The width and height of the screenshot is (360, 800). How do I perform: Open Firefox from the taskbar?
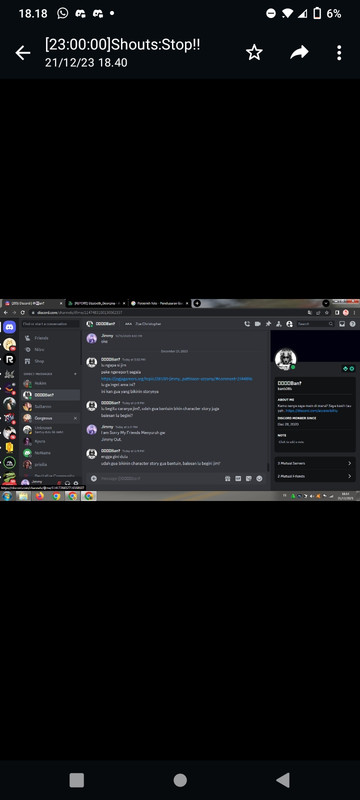point(40,496)
